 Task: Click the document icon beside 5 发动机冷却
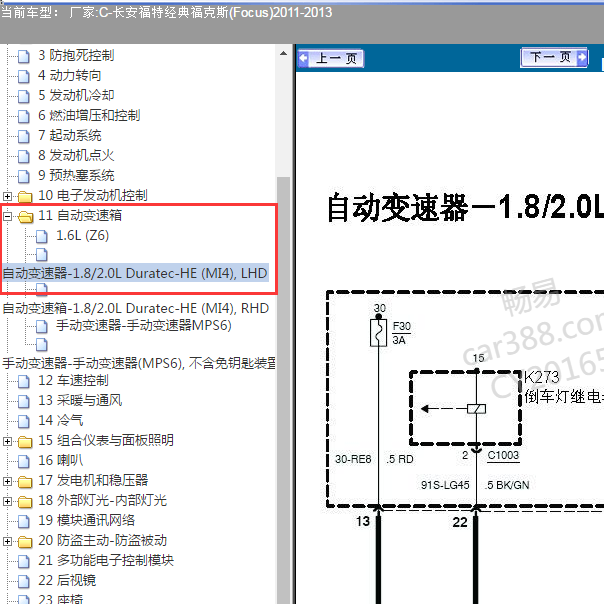click(24, 96)
